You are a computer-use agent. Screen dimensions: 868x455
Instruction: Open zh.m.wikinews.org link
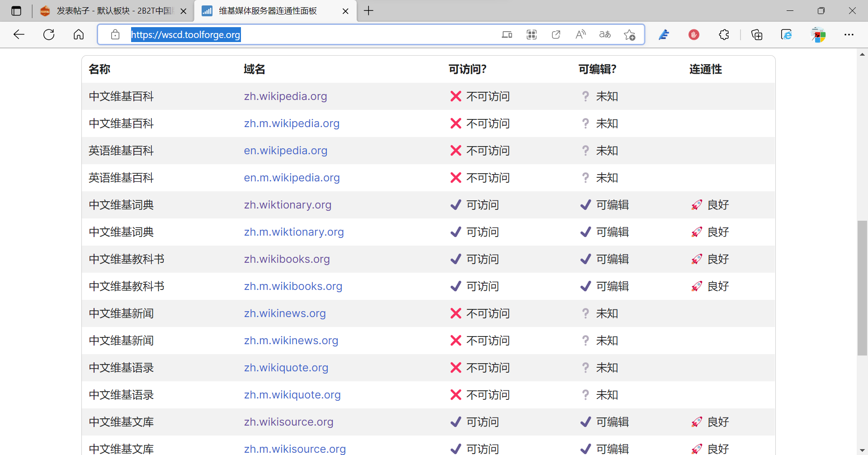(x=291, y=341)
